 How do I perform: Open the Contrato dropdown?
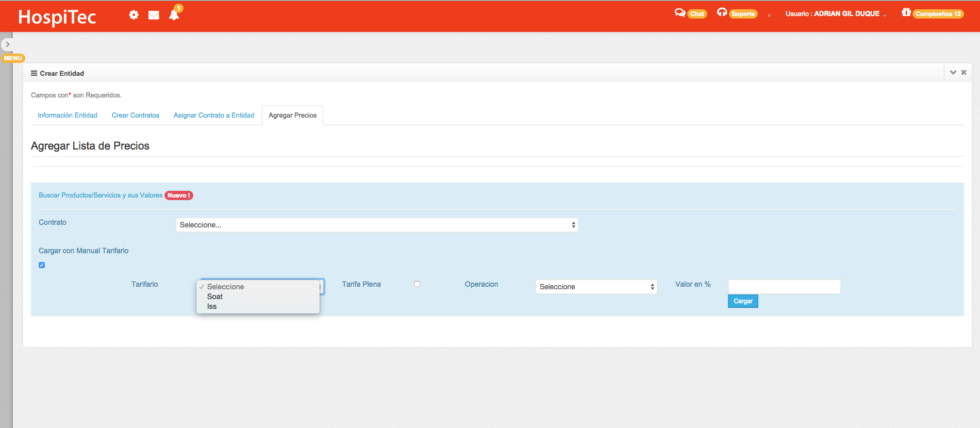377,225
